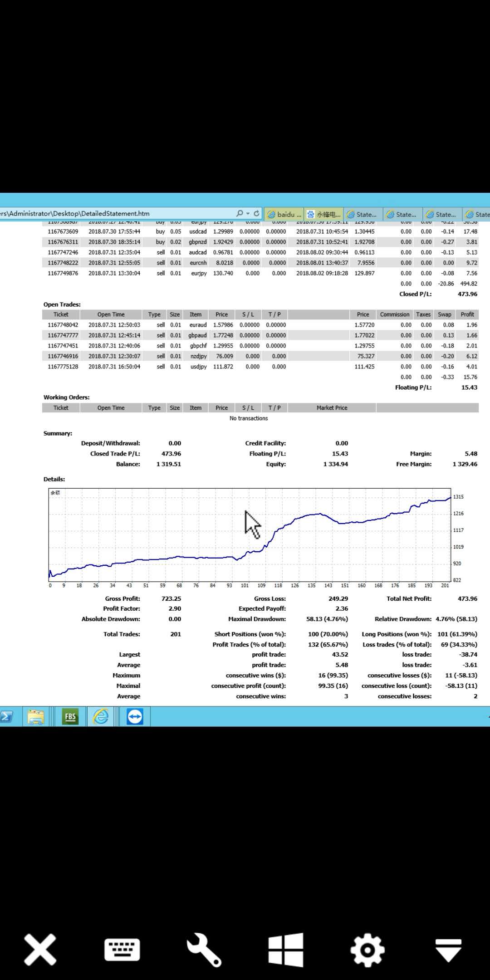The image size is (490, 980).
Task: Click the Total Trades value 201
Action: tap(176, 634)
